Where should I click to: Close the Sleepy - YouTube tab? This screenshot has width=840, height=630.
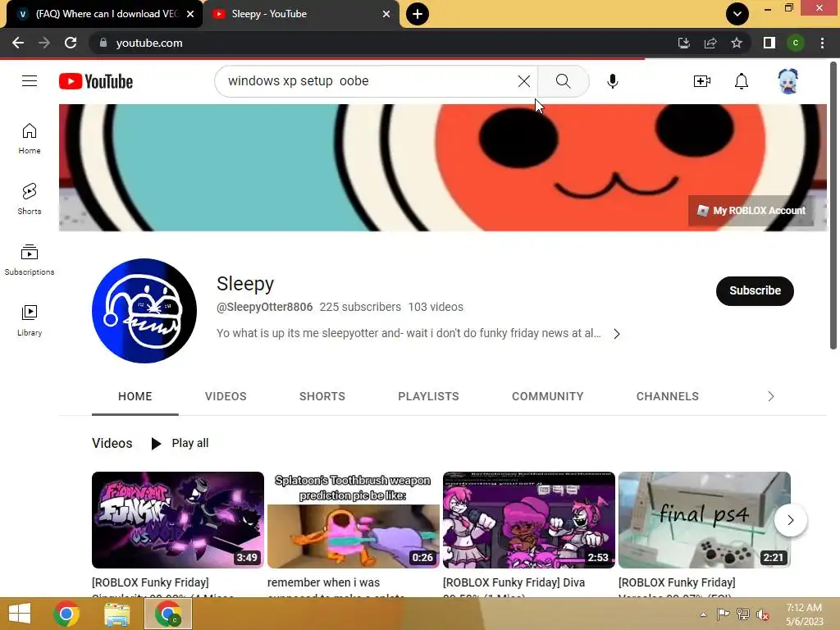pos(386,14)
